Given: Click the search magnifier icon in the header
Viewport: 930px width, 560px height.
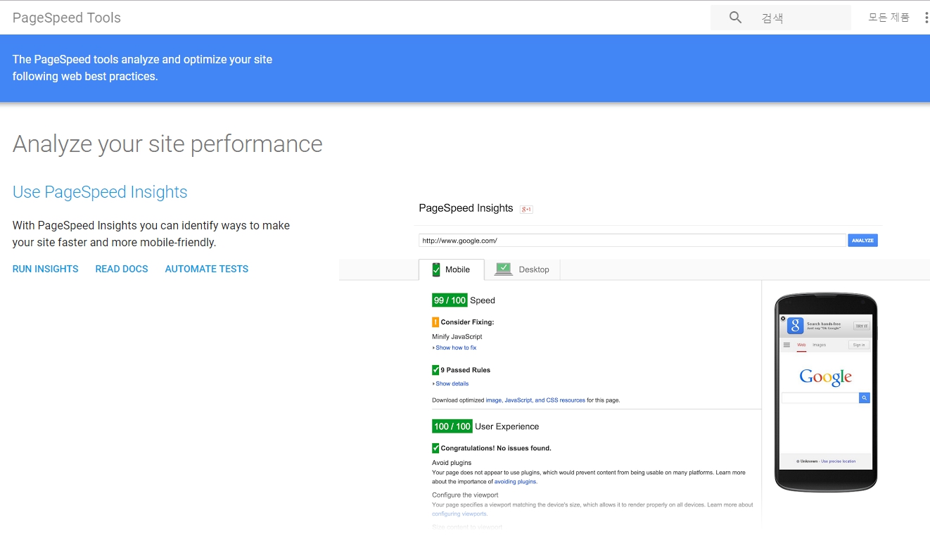Looking at the screenshot, I should click(734, 17).
